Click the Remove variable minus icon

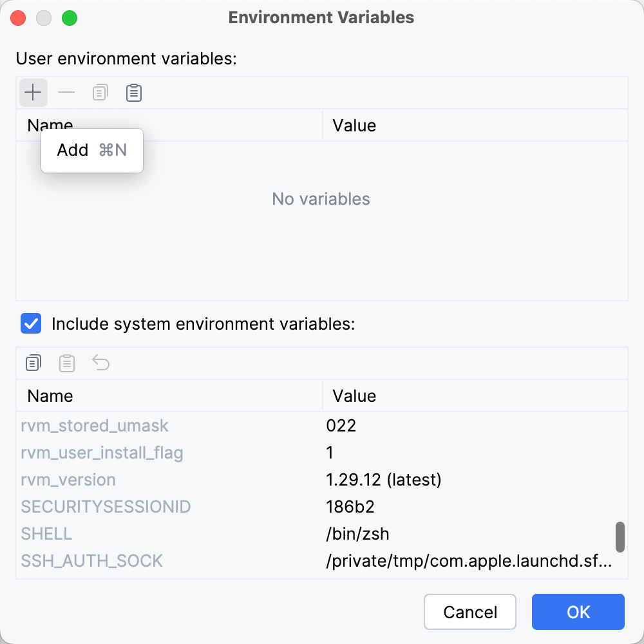tap(66, 92)
